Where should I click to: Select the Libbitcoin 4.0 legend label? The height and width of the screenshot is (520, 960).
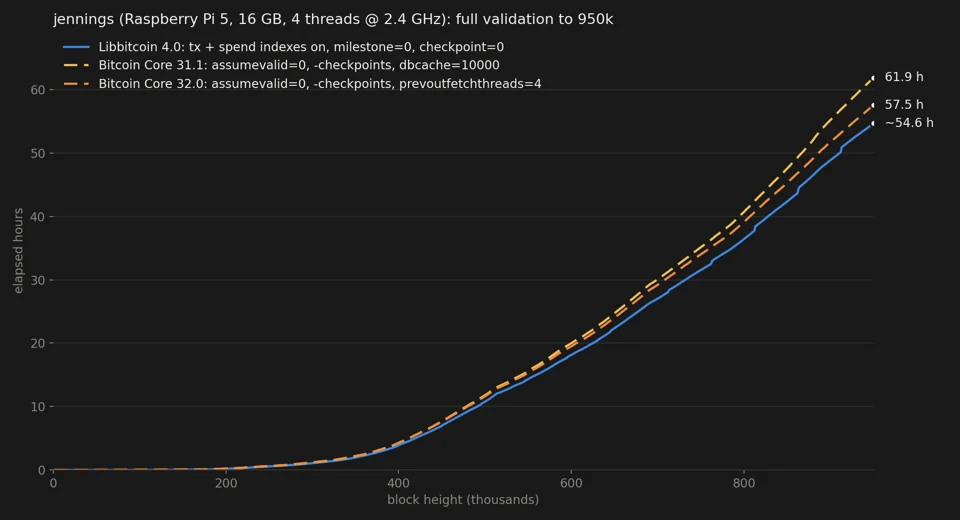301,47
